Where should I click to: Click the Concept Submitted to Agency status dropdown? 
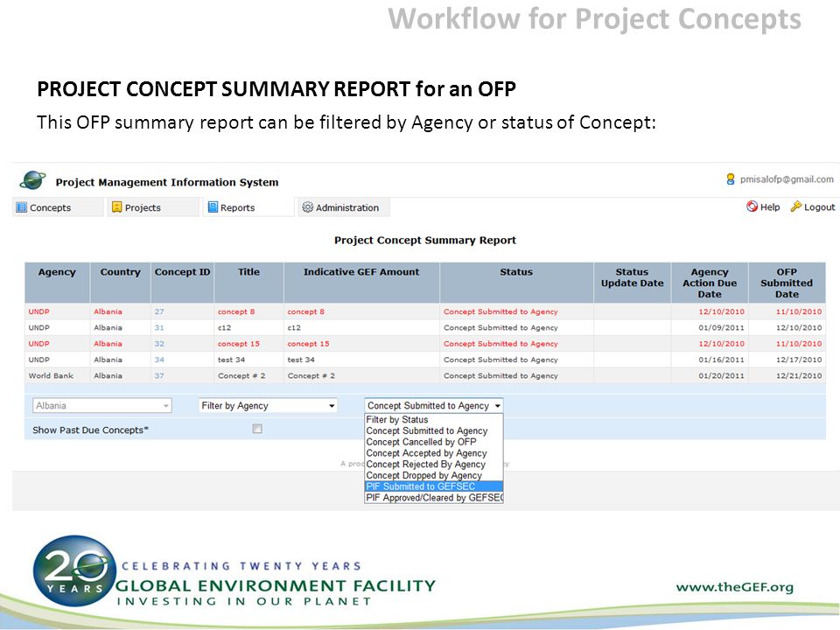click(x=434, y=405)
